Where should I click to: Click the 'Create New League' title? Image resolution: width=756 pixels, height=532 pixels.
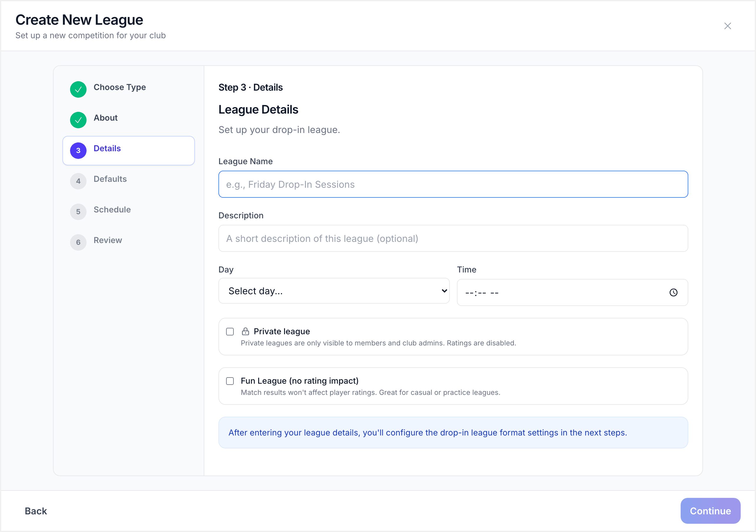[x=79, y=20]
